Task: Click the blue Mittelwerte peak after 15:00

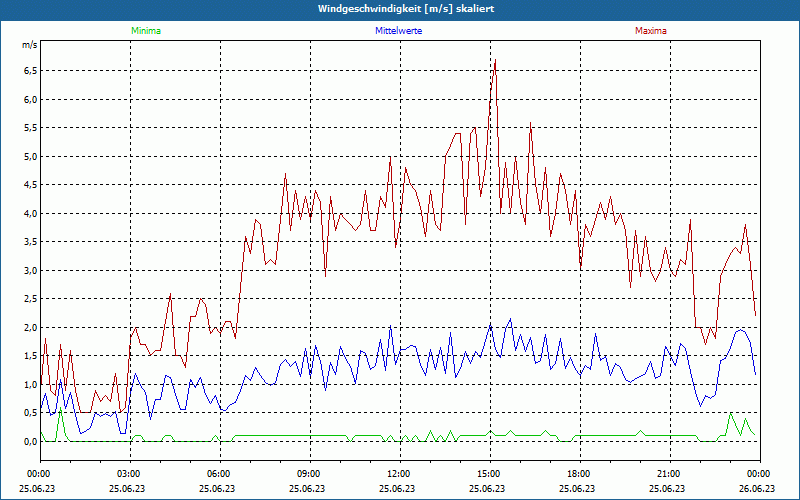Action: [510, 319]
